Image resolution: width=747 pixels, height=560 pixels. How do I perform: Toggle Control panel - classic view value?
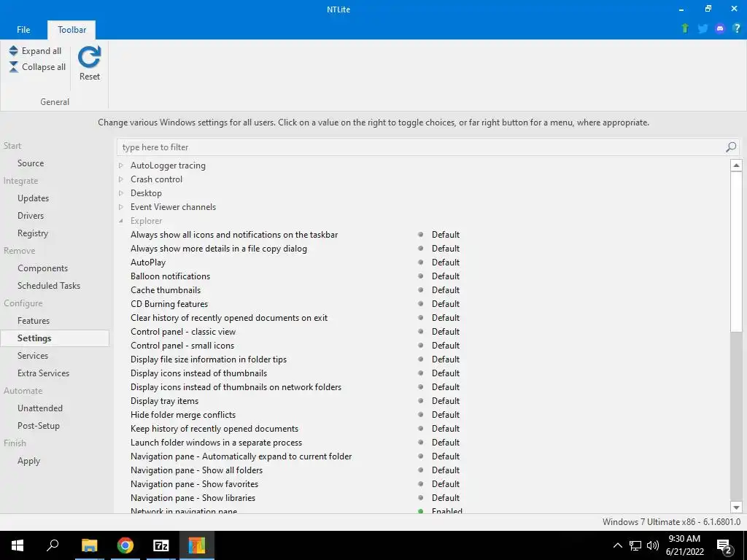click(x=446, y=332)
